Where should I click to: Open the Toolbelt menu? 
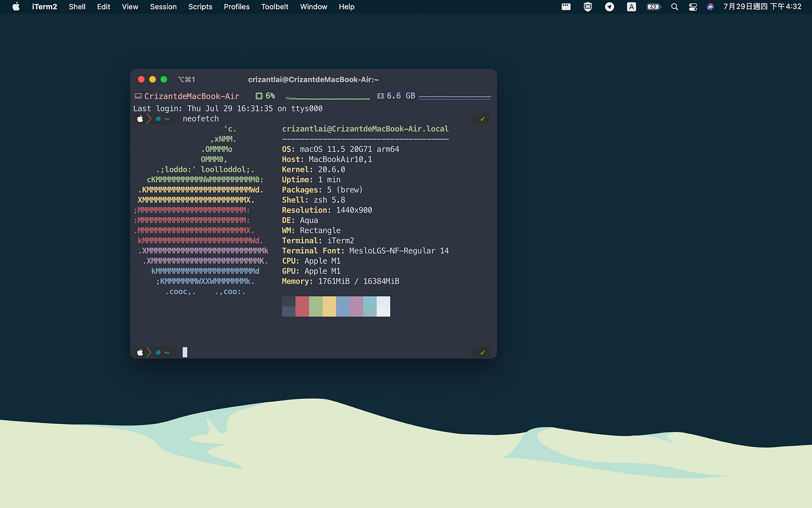[275, 7]
